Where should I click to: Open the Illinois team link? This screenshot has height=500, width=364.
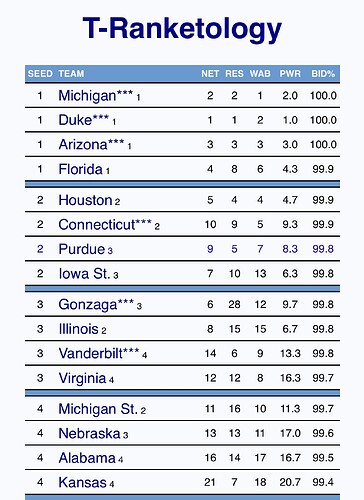point(78,329)
